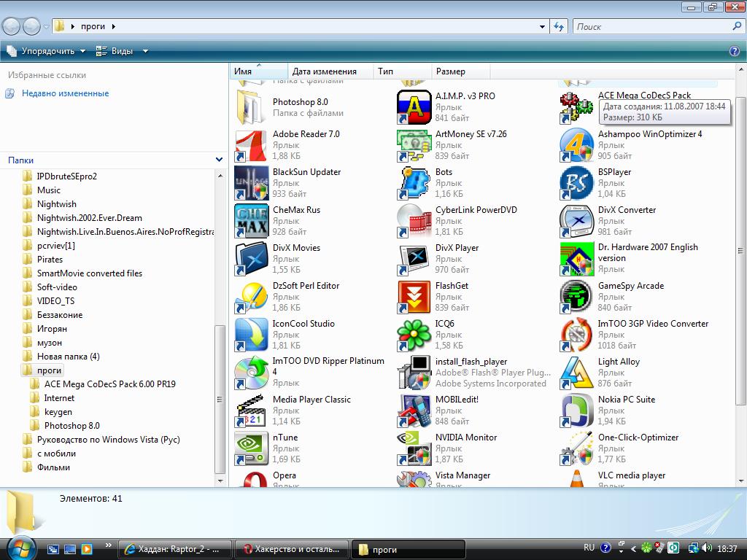Sort by Дата изменения column
This screenshot has width=747, height=560.
330,71
